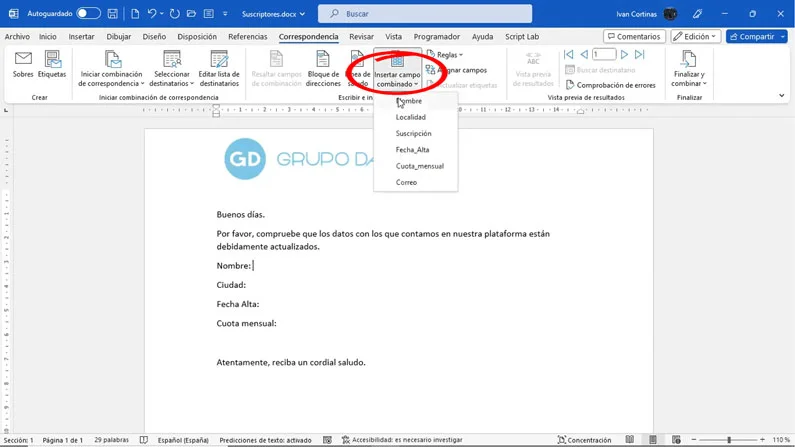Image resolution: width=795 pixels, height=447 pixels.
Task: Click the record number input box
Action: coord(604,54)
